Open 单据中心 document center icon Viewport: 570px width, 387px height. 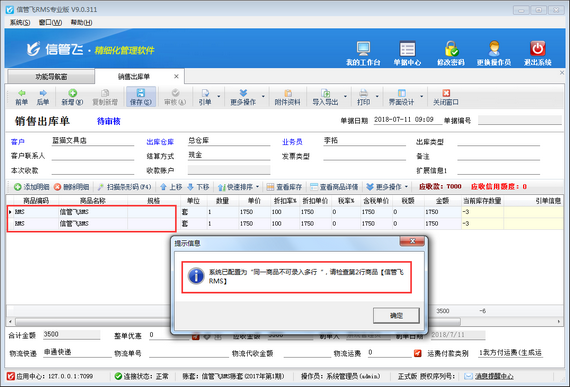pyautogui.click(x=407, y=48)
